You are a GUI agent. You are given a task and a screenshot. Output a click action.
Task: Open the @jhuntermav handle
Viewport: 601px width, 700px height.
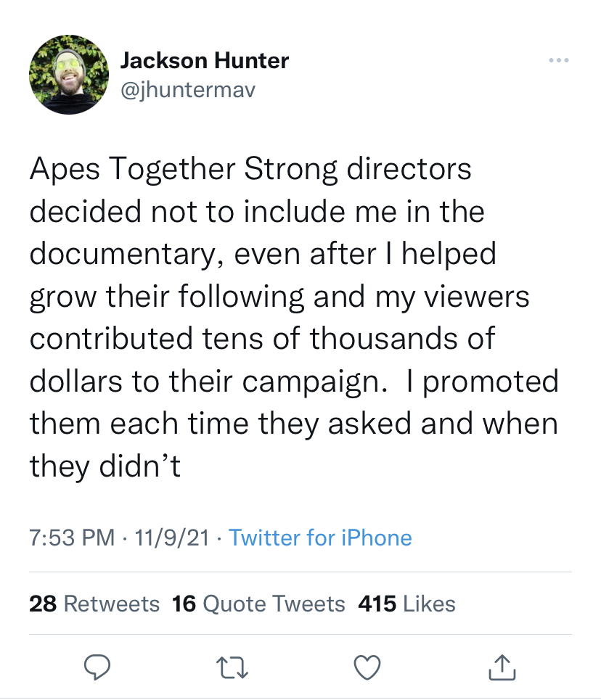187,91
